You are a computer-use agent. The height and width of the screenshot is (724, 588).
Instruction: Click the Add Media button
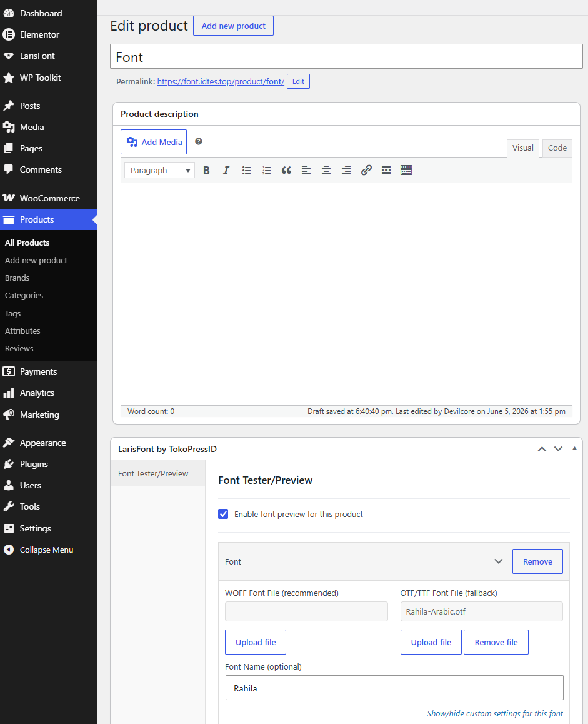click(x=154, y=142)
